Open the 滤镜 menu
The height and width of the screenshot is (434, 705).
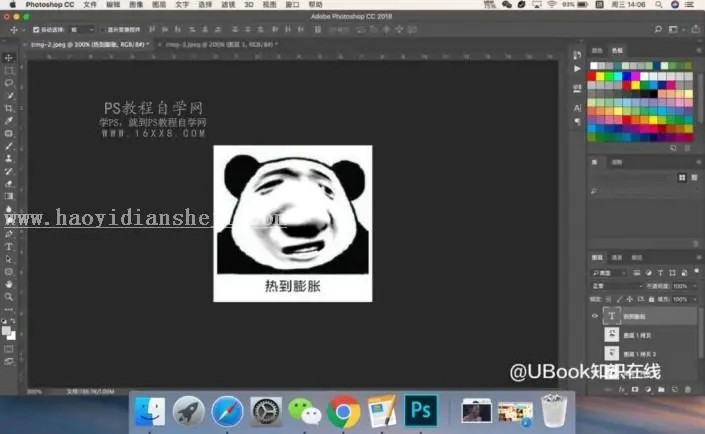pos(228,4)
